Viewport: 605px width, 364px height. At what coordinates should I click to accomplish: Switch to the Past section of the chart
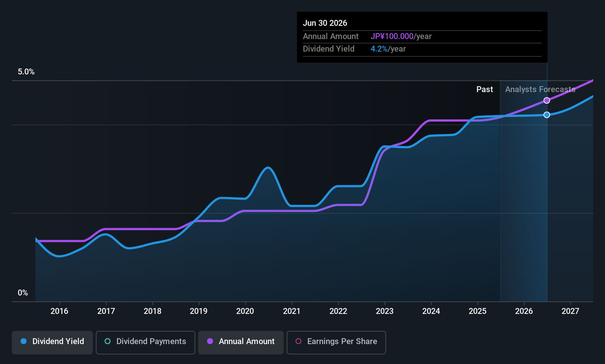(x=485, y=89)
